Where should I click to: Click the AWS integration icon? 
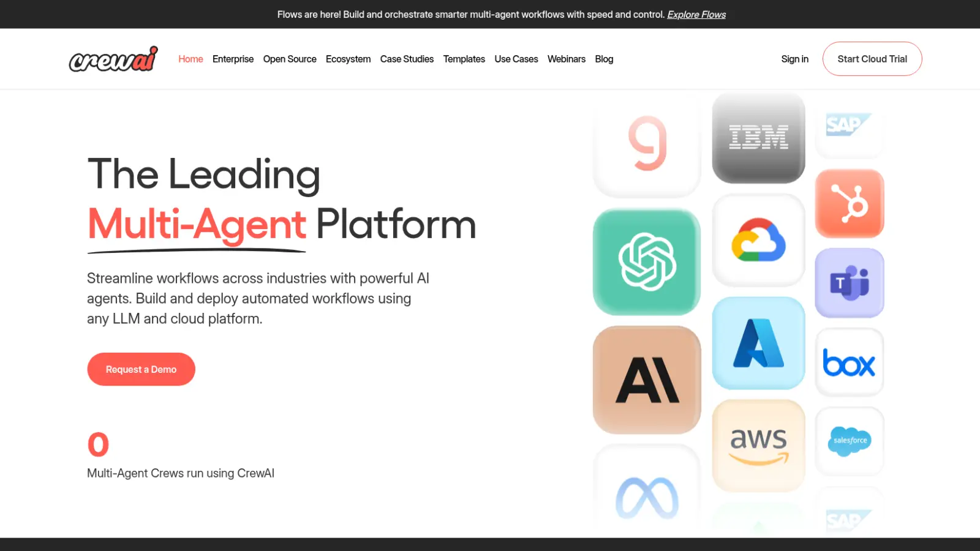coord(758,443)
